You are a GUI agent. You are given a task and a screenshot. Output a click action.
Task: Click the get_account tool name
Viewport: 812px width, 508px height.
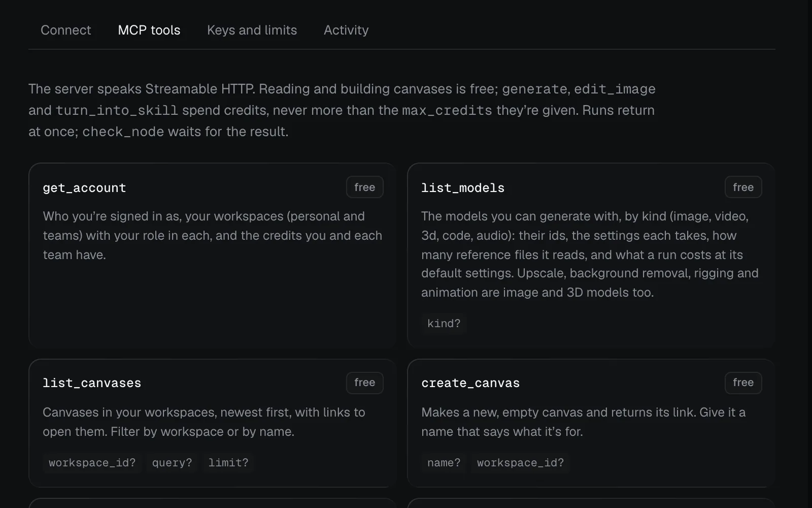(x=84, y=188)
